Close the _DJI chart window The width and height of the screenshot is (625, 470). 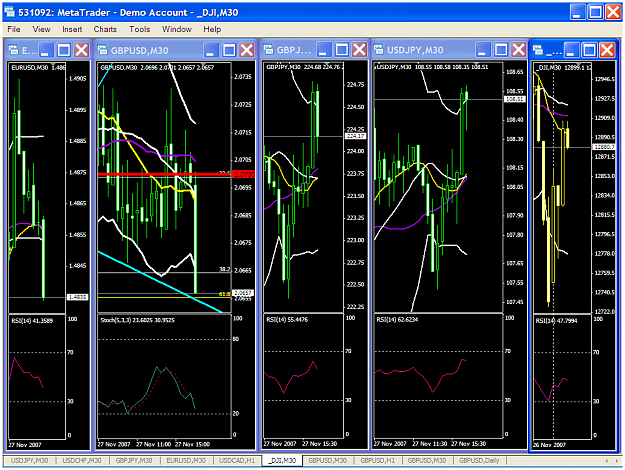coord(607,50)
